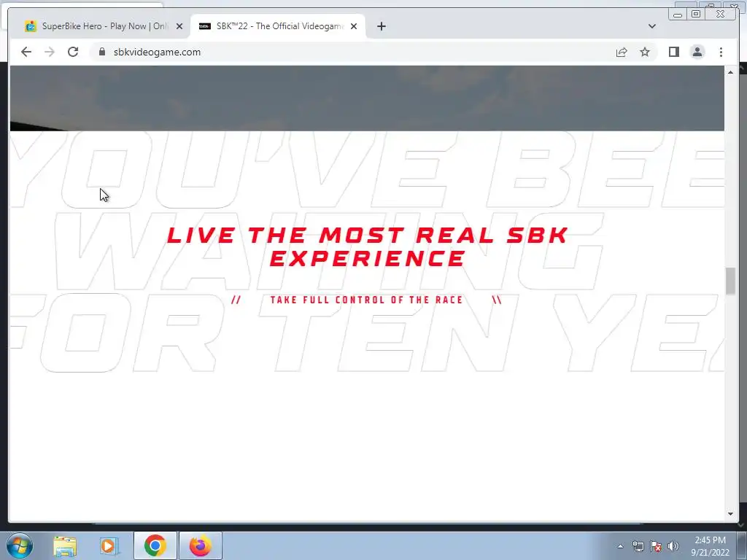
Task: Share this page using share icon
Action: coord(622,52)
